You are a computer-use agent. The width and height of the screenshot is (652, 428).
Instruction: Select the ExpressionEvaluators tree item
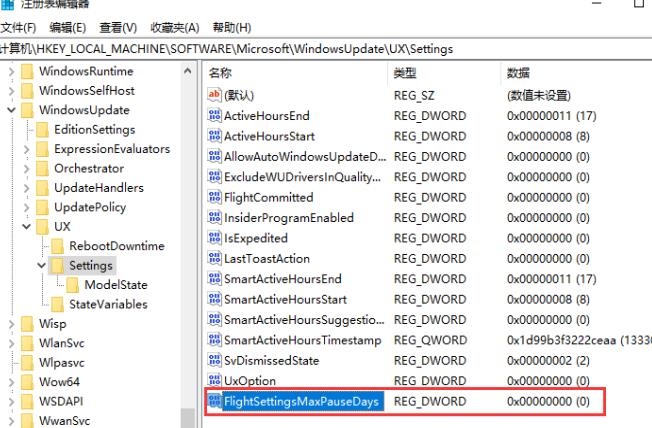tap(112, 149)
